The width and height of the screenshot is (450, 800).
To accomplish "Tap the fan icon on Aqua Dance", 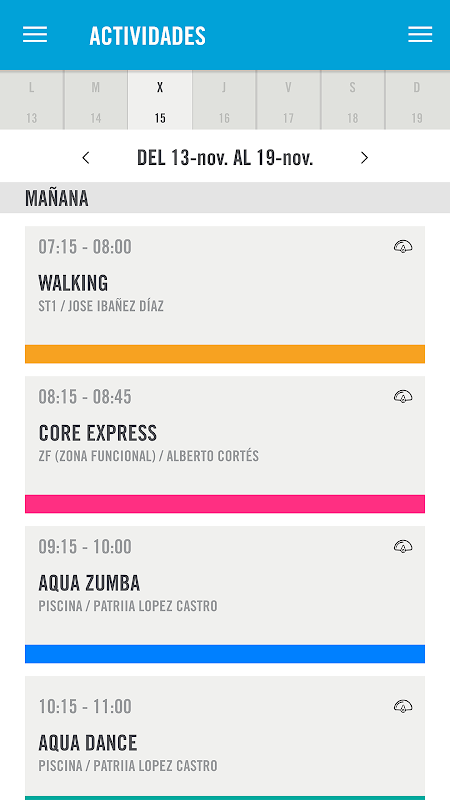I will point(403,706).
